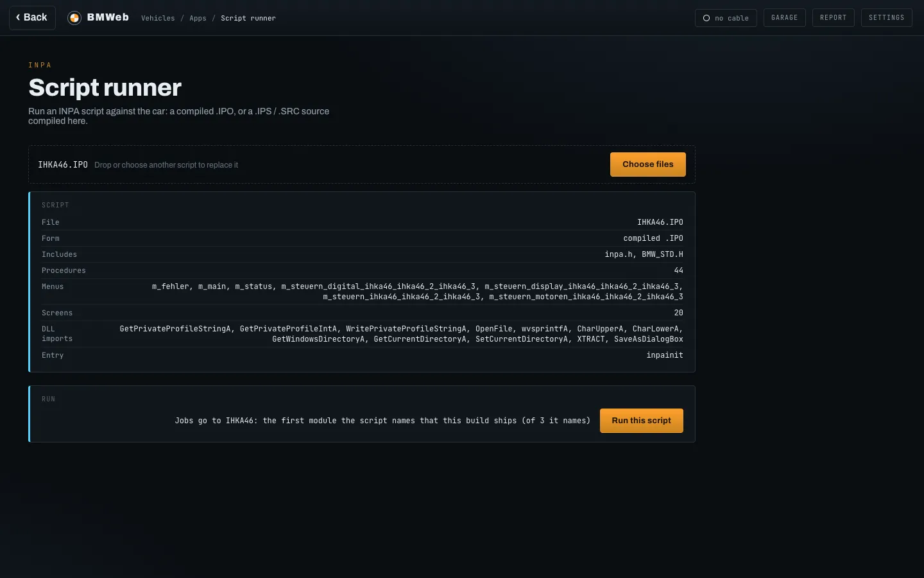Viewport: 924px width, 578px height.
Task: Click the INPA section label
Action: tap(40, 65)
